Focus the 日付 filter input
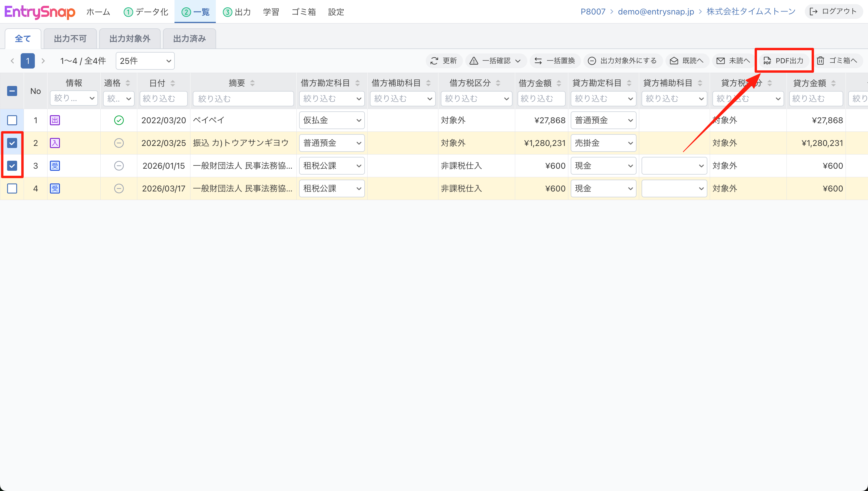The image size is (868, 491). [x=164, y=98]
